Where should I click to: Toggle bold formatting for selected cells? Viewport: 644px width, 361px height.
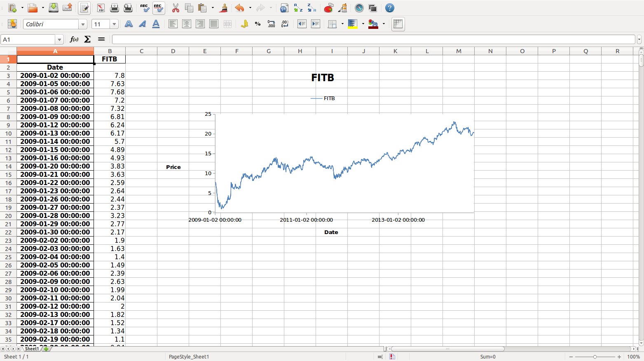pos(129,24)
